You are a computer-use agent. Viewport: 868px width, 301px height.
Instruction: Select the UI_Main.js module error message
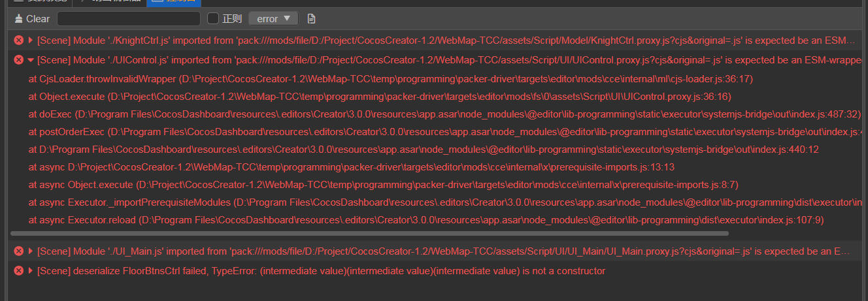point(444,251)
